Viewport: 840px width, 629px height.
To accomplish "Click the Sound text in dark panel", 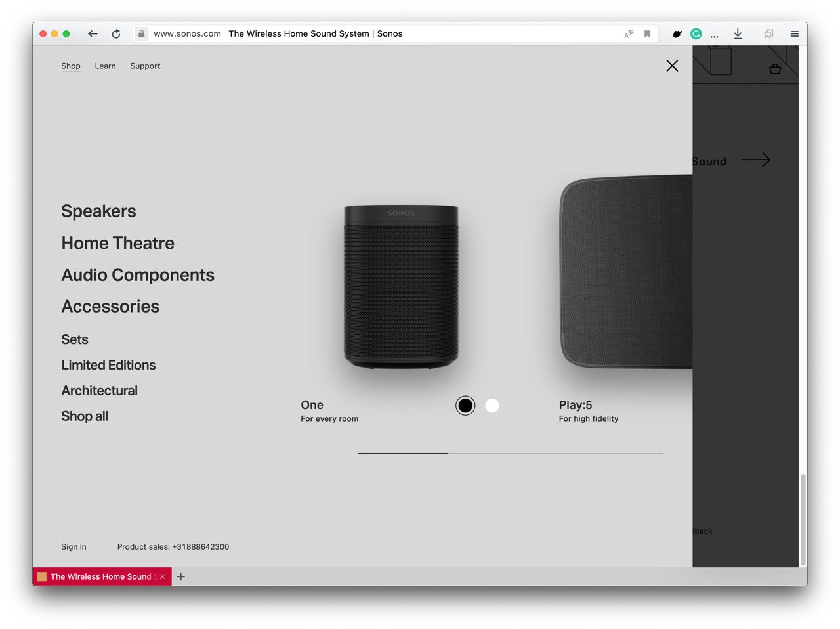I will (709, 162).
